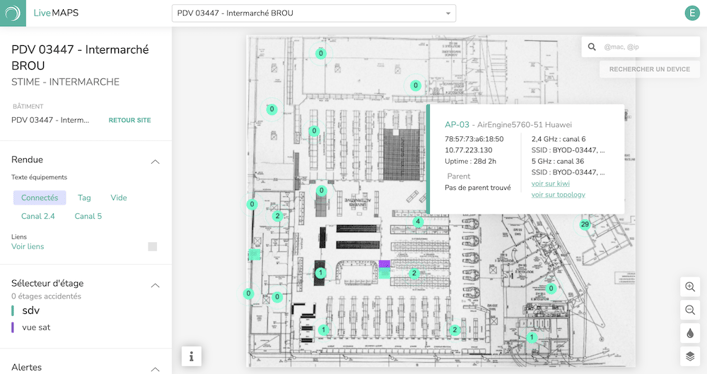Zoom in on the map
This screenshot has width=707, height=374.
690,287
